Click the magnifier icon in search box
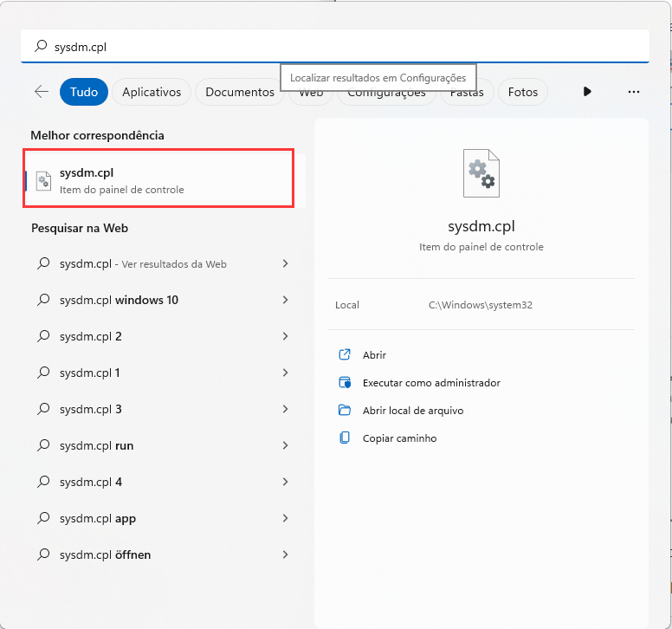The height and width of the screenshot is (629, 672). click(x=41, y=46)
